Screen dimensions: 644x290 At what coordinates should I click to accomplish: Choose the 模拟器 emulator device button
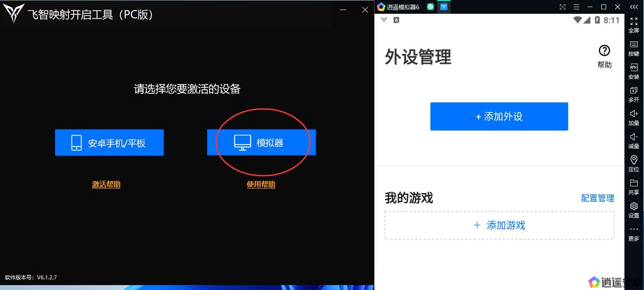click(261, 142)
